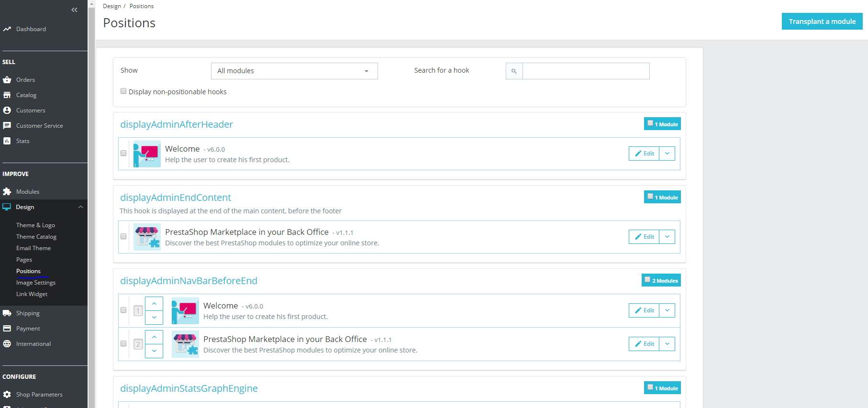Open Edit dropdown arrow for Marketplace in displayAdminNavBarBeforeEnd
Viewport: 868px width, 408px height.
667,344
